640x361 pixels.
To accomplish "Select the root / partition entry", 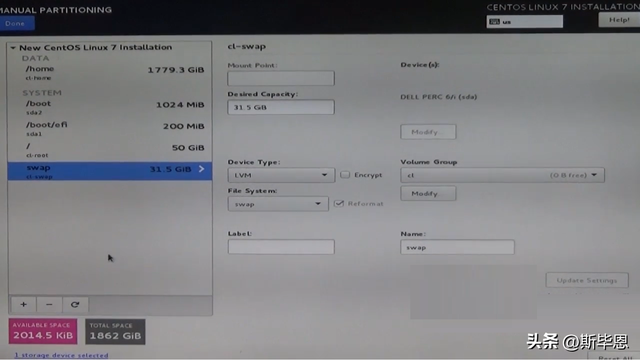I will coord(110,150).
